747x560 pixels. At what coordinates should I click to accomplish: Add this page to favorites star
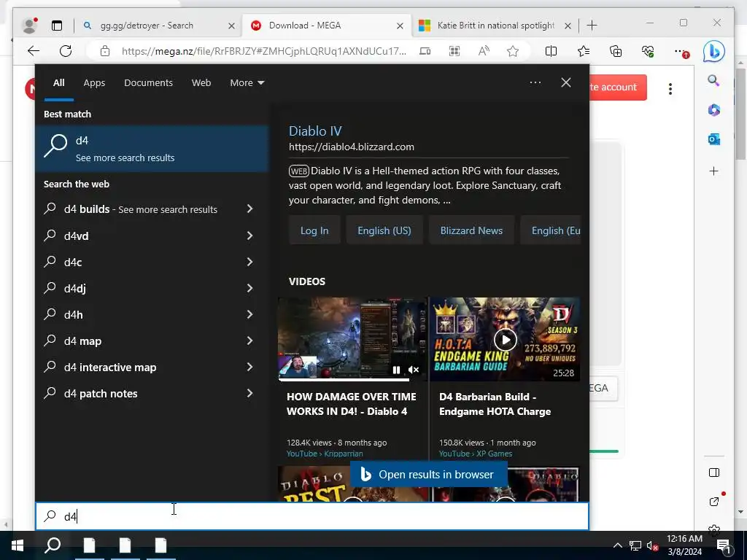tap(513, 51)
